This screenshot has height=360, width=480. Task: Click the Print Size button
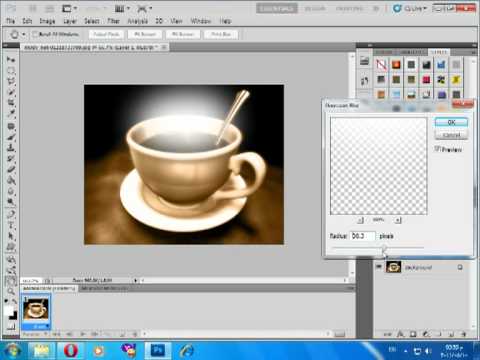click(x=221, y=34)
